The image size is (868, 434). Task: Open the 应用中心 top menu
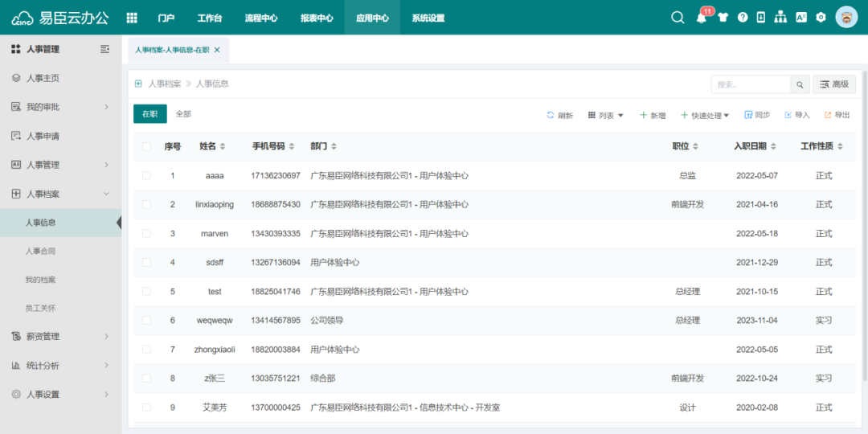click(x=372, y=18)
